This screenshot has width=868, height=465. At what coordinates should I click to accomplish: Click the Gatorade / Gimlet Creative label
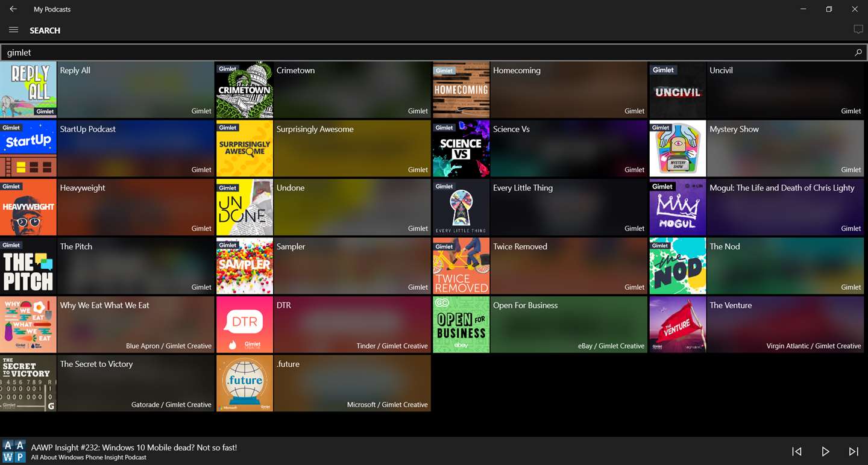171,405
